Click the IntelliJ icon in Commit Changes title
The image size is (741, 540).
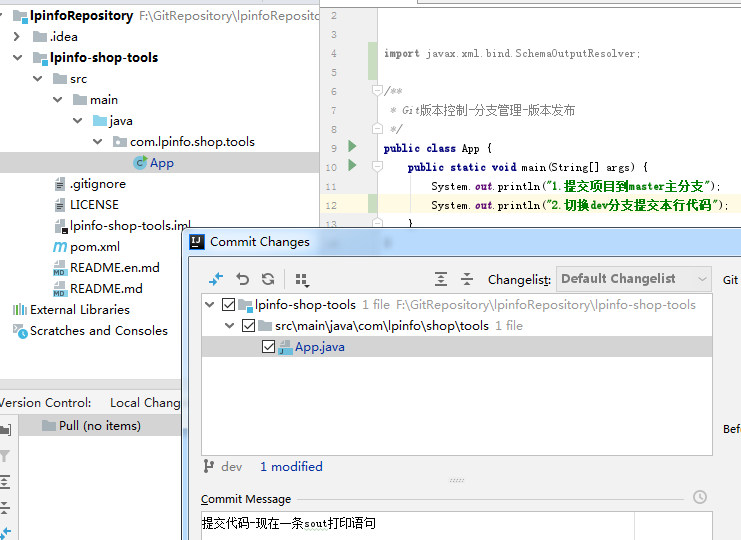(x=197, y=242)
